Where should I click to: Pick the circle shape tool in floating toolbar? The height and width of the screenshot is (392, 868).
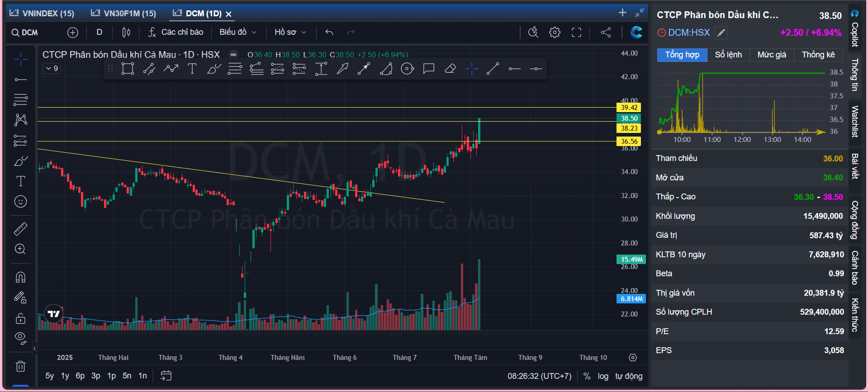[407, 69]
